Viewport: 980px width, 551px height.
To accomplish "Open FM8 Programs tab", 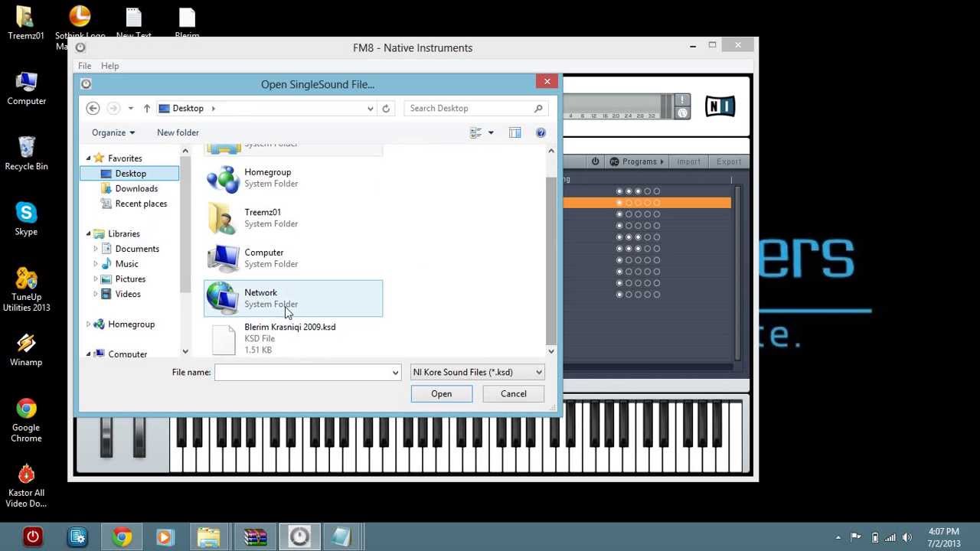I will (639, 161).
